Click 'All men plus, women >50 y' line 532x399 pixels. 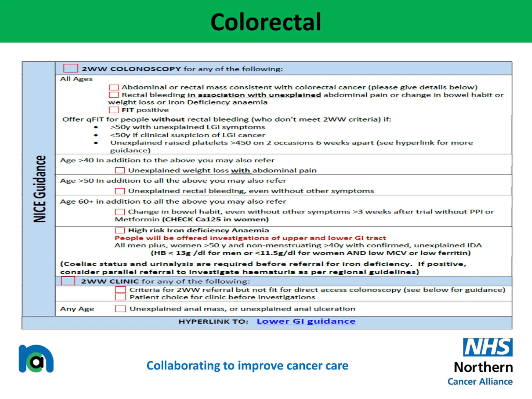298,245
